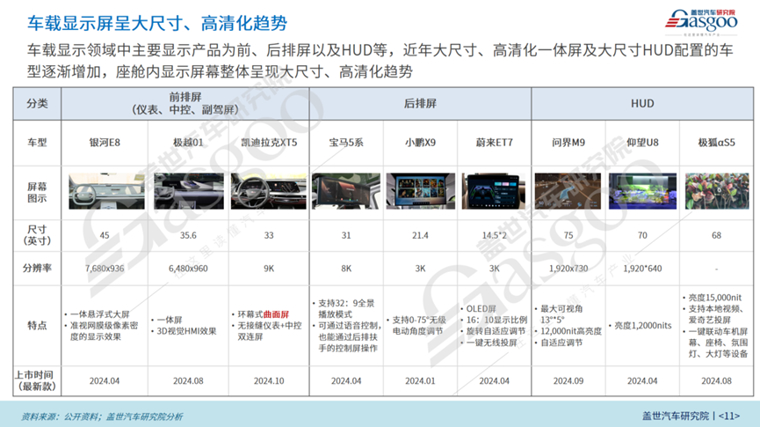Image resolution: width=760 pixels, height=427 pixels.
Task: Click the 凯迪拉克XT5 dashboard image
Action: tap(269, 191)
